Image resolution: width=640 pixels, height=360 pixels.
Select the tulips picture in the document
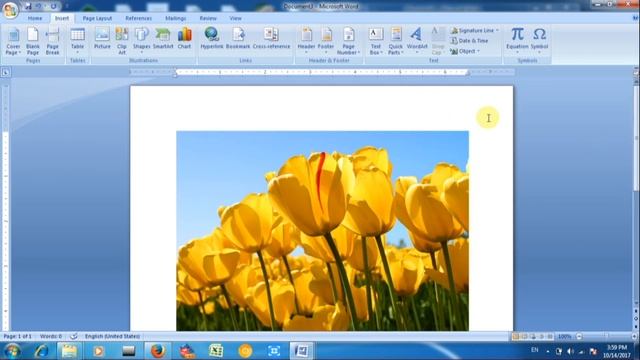pos(322,231)
